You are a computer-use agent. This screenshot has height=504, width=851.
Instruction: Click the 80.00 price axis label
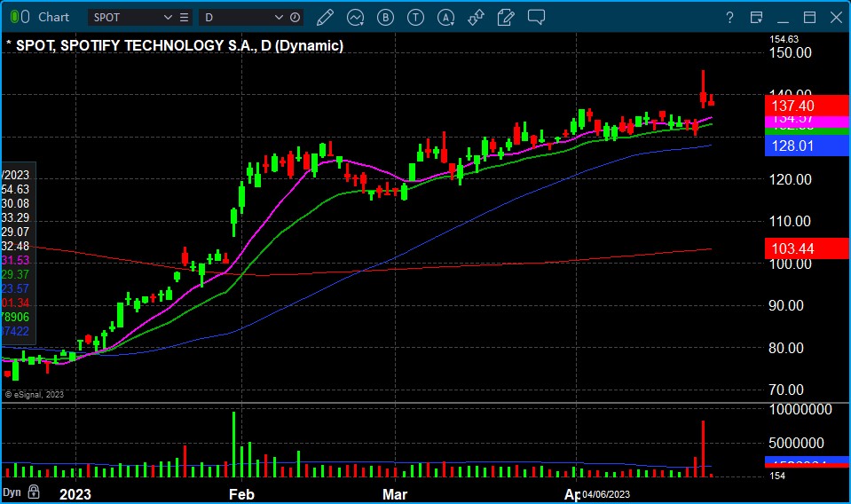point(786,348)
